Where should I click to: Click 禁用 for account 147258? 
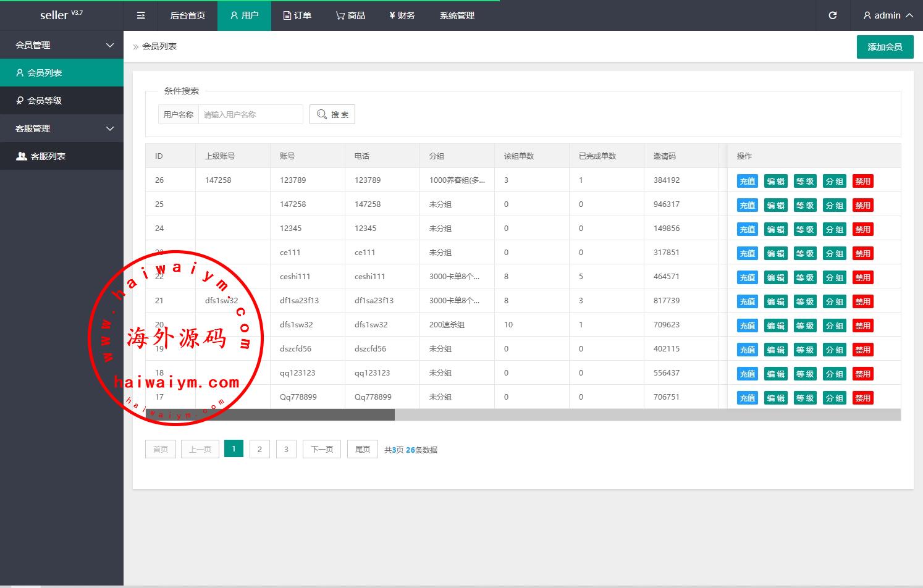[862, 205]
